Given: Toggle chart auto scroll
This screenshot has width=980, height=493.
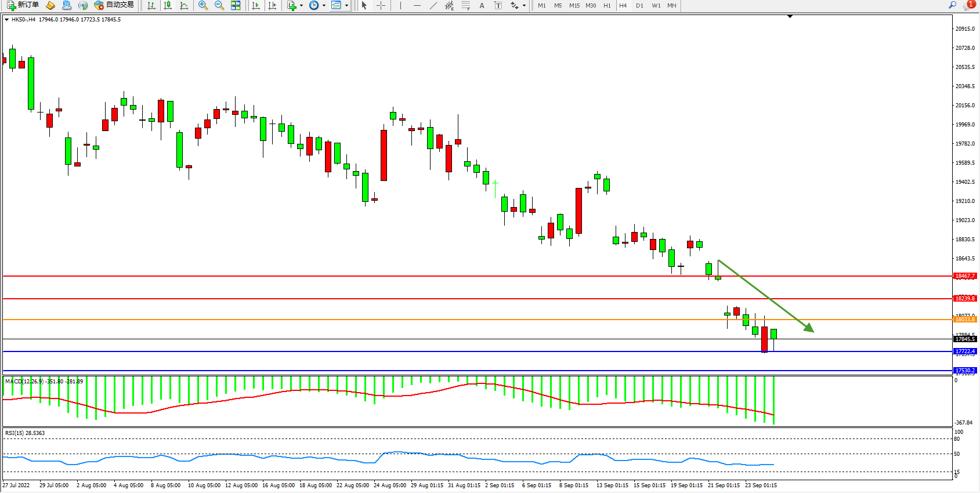Looking at the screenshot, I should 256,5.
